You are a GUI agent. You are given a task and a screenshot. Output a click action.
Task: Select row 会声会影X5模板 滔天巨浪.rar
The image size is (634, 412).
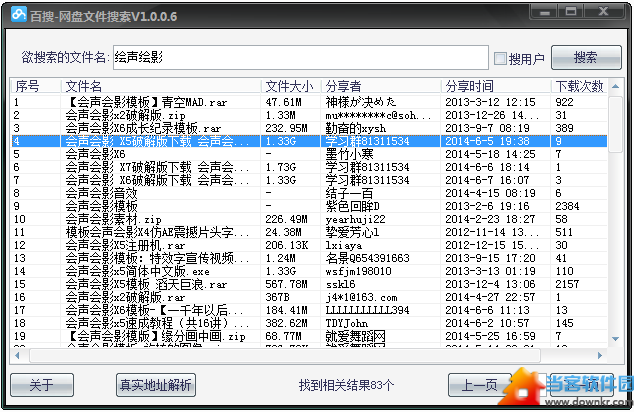[309, 284]
